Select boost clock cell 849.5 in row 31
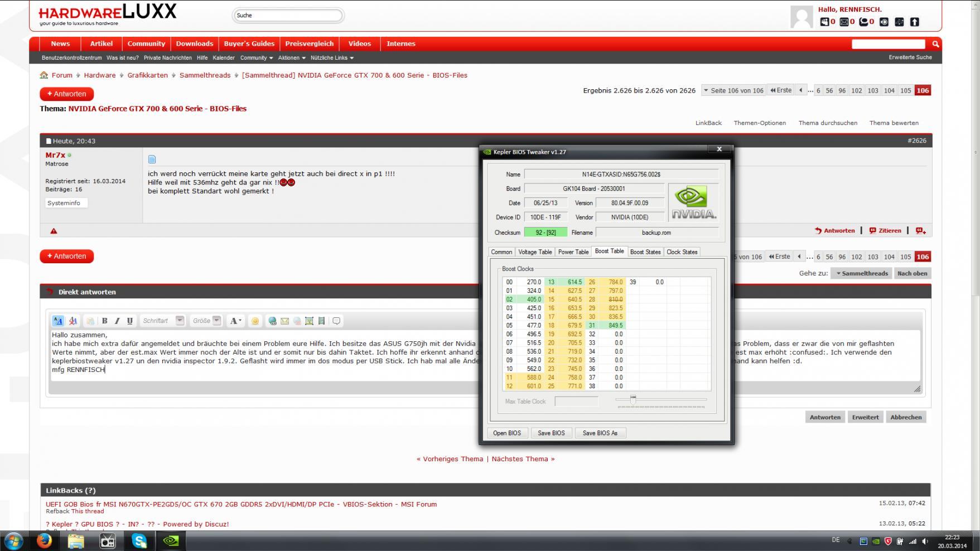Screen dimensions: 980x551 (612, 325)
